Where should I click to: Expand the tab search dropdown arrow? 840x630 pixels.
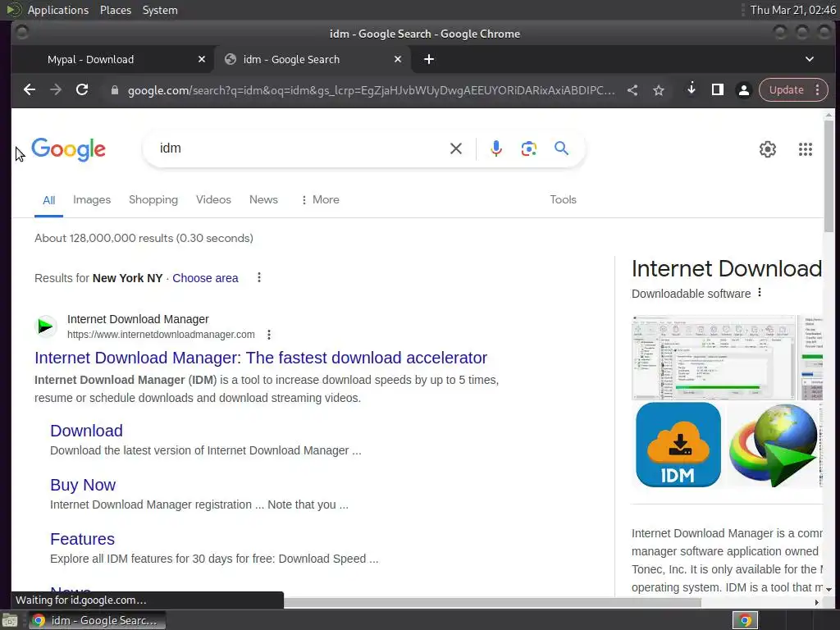[x=810, y=59]
